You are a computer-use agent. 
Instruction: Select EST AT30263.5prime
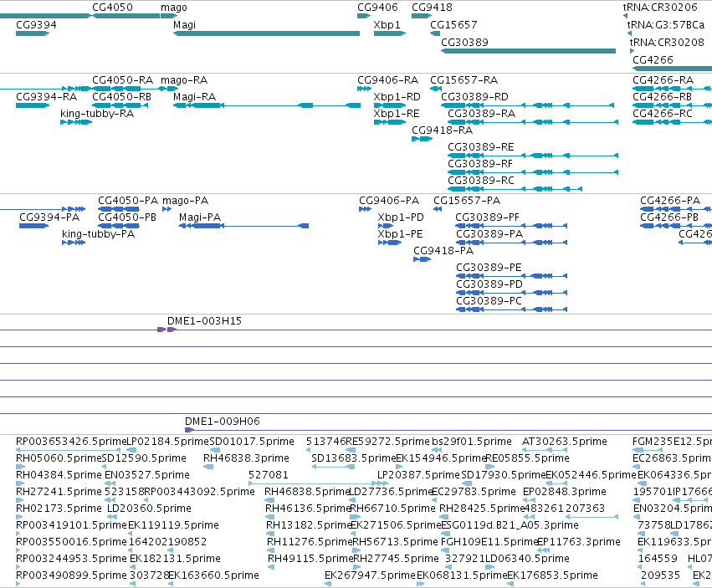(x=544, y=451)
